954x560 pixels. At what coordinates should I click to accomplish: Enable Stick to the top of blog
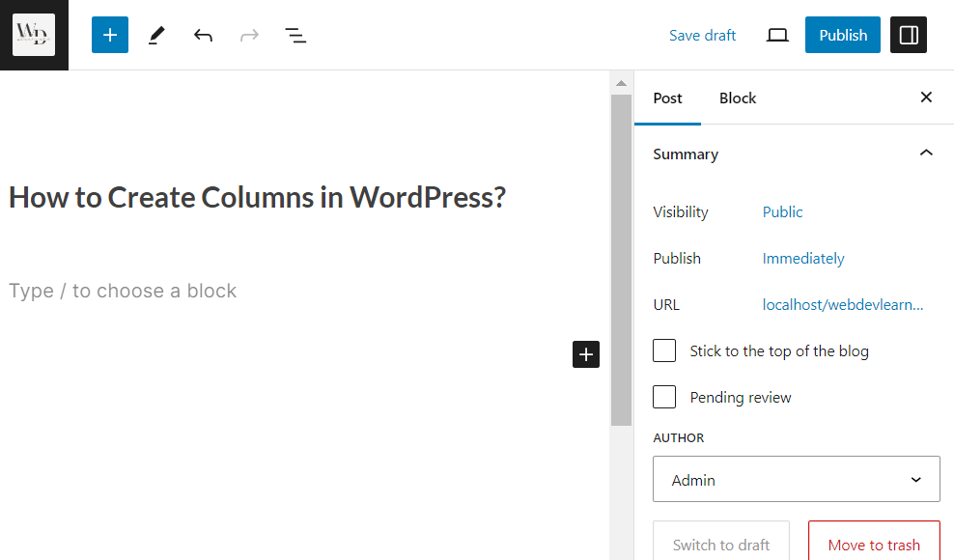(x=664, y=350)
